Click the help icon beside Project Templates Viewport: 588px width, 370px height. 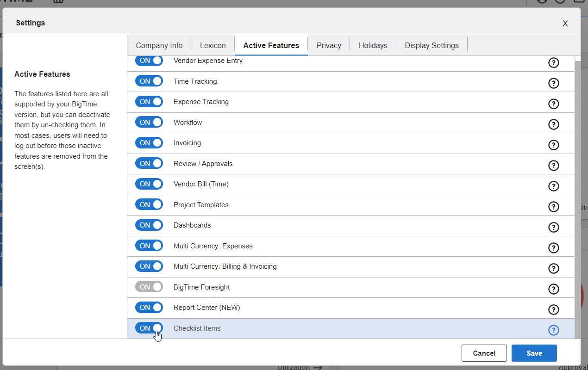click(554, 207)
